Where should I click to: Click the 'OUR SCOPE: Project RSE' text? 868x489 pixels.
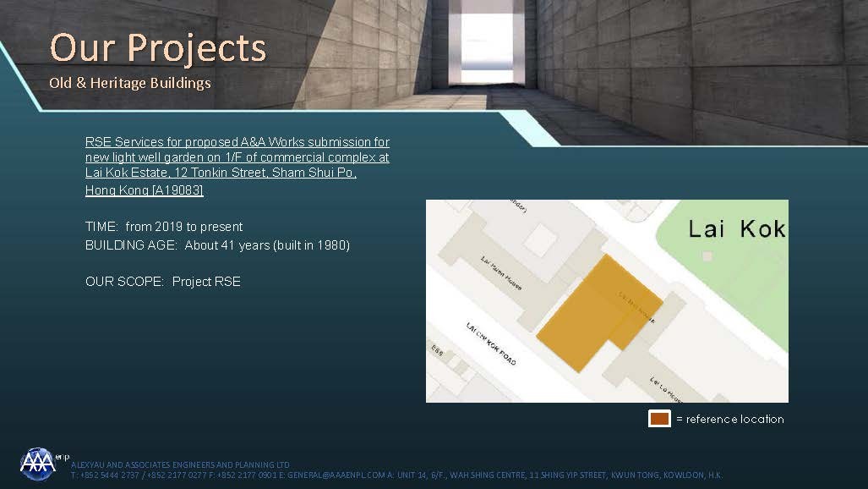(x=163, y=281)
